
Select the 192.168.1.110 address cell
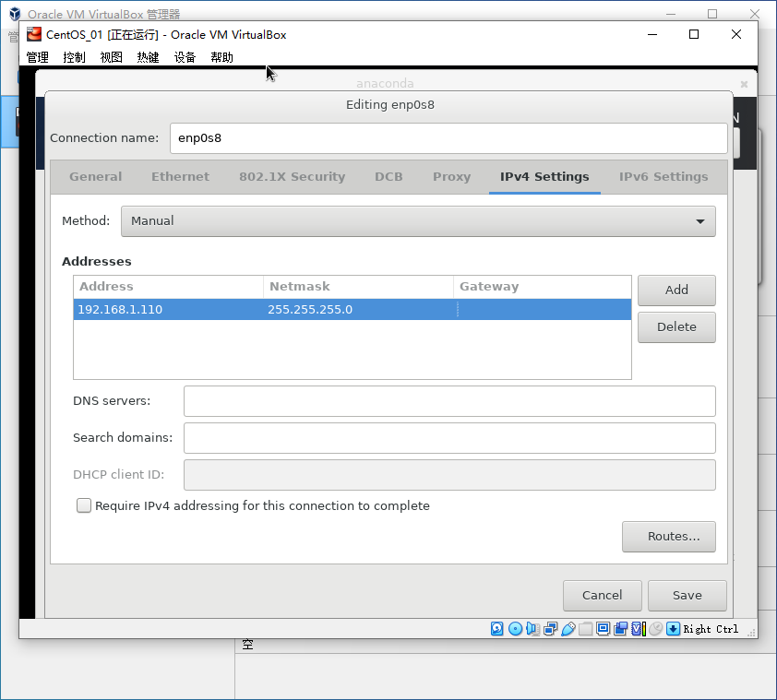pos(168,310)
